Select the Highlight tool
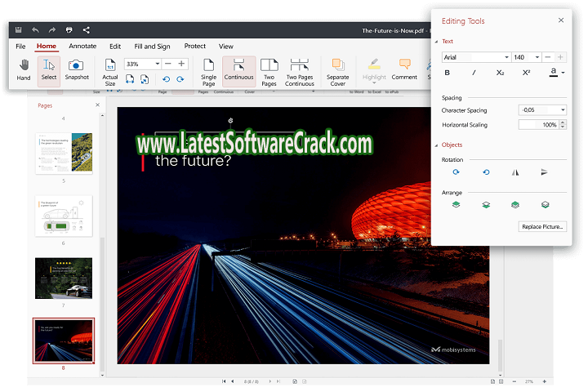This screenshot has height=392, width=588. click(x=374, y=70)
